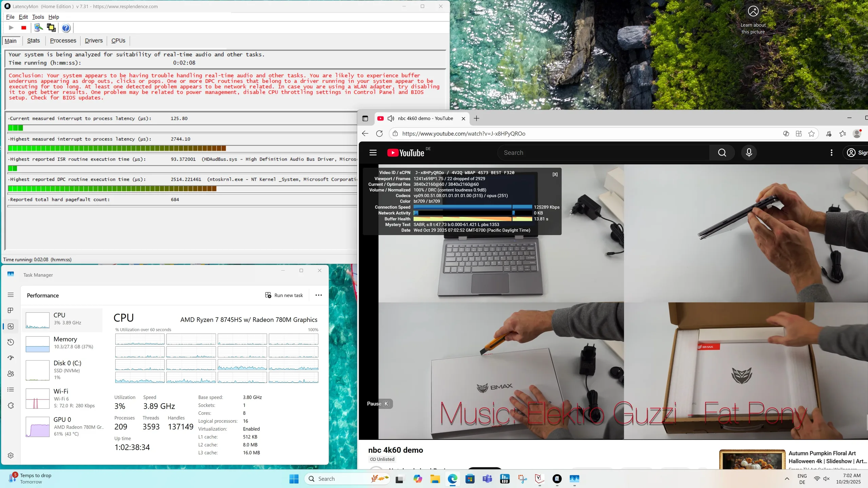Click YouTube voice search microphone icon
Image resolution: width=868 pixels, height=488 pixels.
[x=749, y=153]
